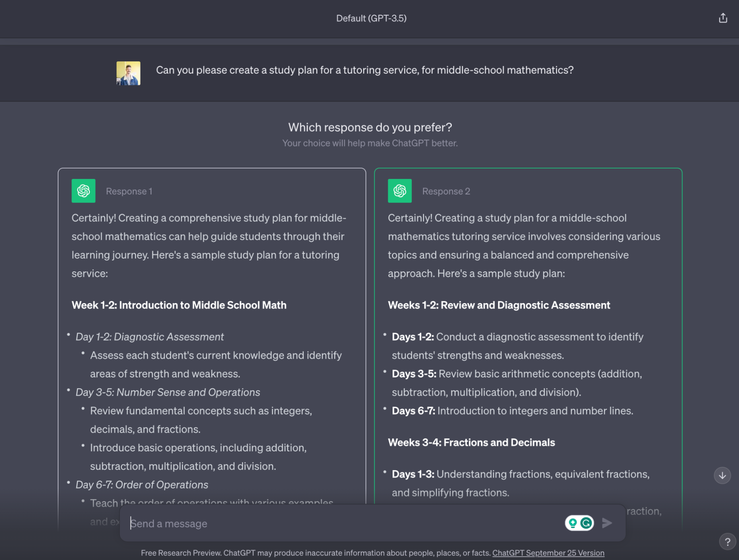Click 'Day 3-5: Number Sense and Operations' bullet
This screenshot has width=739, height=560.
168,392
